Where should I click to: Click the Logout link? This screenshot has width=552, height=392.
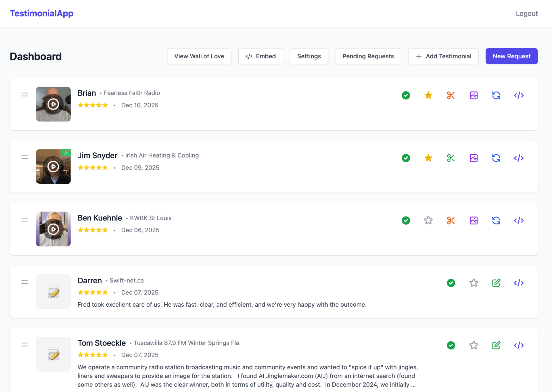pyautogui.click(x=526, y=14)
